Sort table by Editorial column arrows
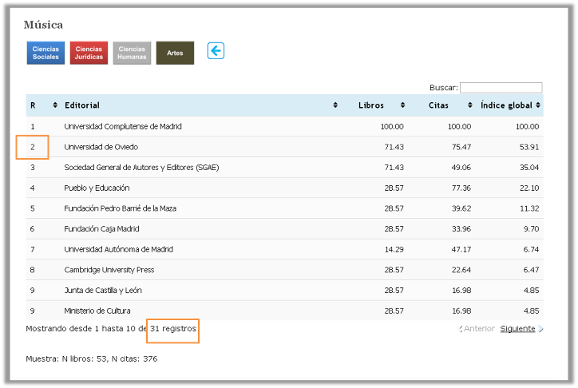 pyautogui.click(x=335, y=105)
